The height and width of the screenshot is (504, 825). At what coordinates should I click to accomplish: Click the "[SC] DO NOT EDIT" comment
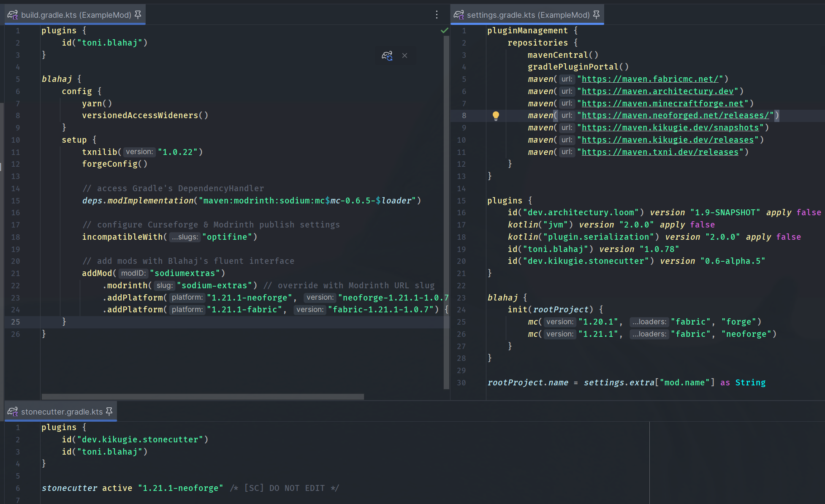coord(284,488)
